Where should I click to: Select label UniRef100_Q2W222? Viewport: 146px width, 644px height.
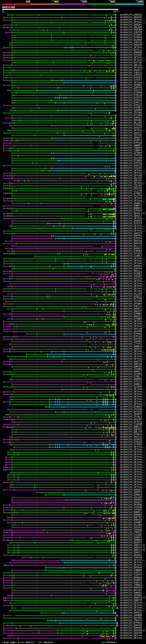(x=131, y=296)
